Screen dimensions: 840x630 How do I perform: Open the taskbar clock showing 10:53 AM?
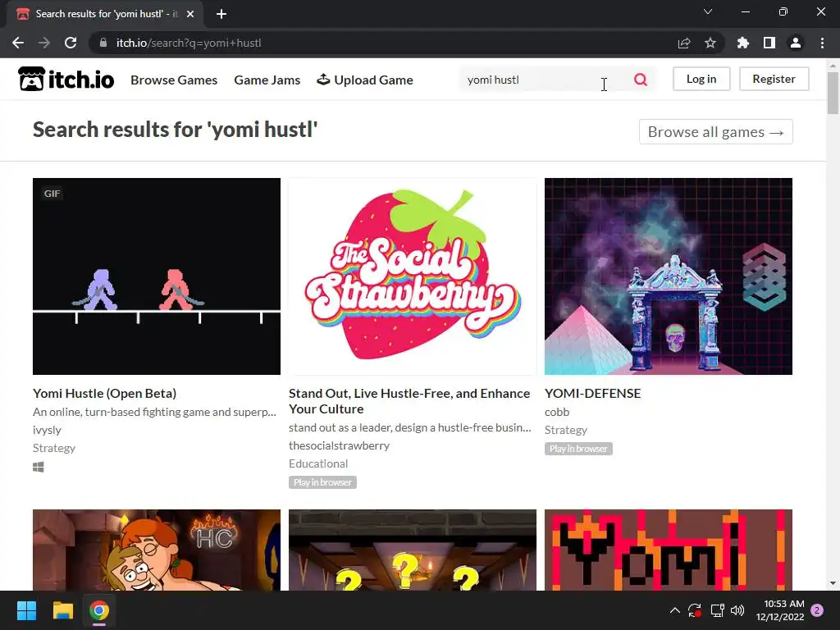coord(780,610)
